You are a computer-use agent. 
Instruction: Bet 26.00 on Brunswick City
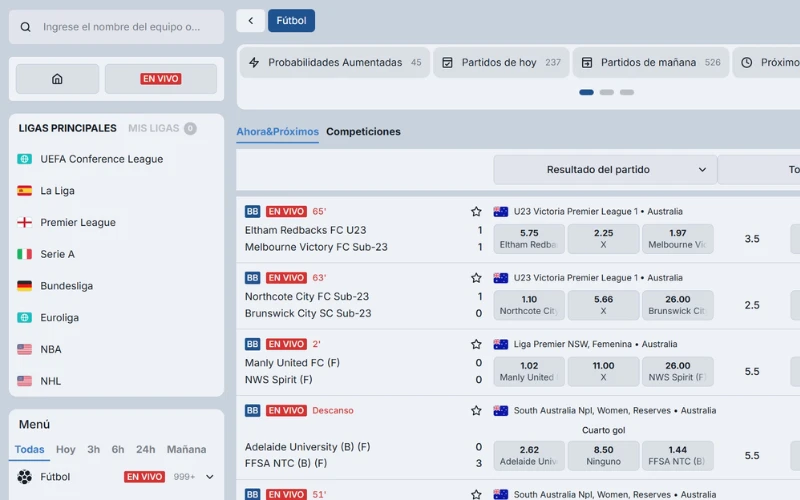[x=678, y=305]
